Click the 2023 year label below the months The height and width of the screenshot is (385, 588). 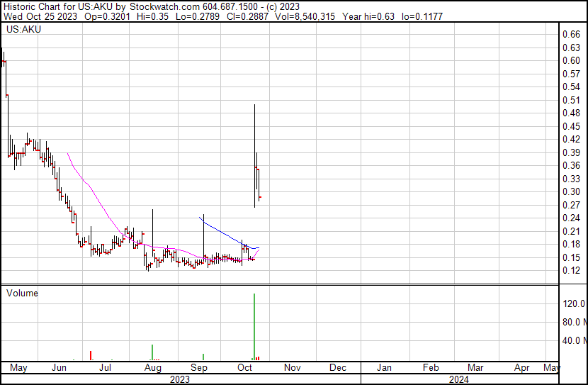181,379
